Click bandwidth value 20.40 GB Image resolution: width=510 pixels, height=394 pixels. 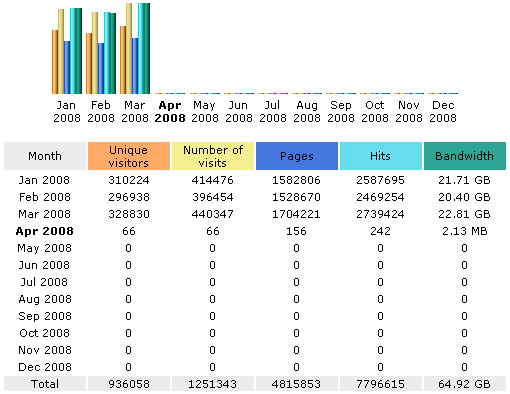(x=464, y=197)
